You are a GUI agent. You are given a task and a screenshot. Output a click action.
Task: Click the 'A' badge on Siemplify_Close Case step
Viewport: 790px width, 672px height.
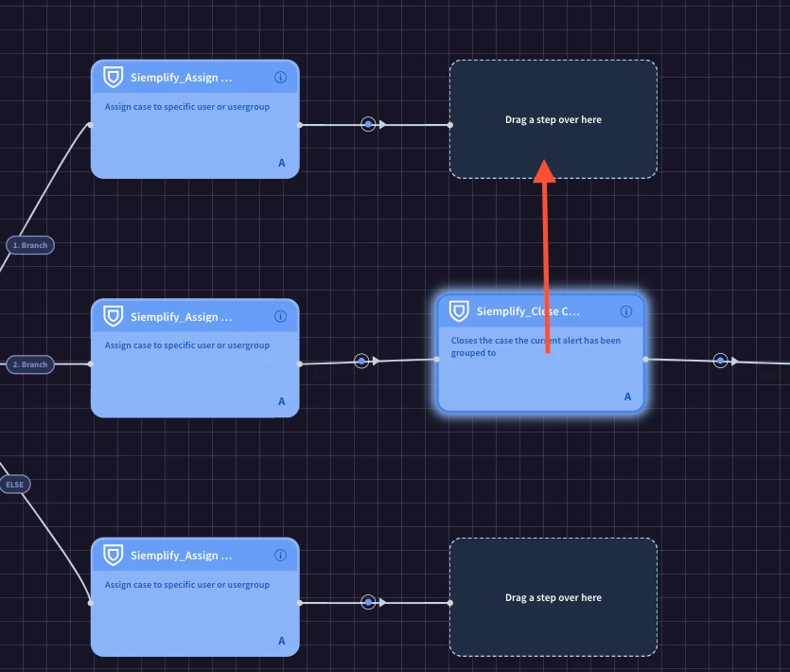pyautogui.click(x=628, y=397)
